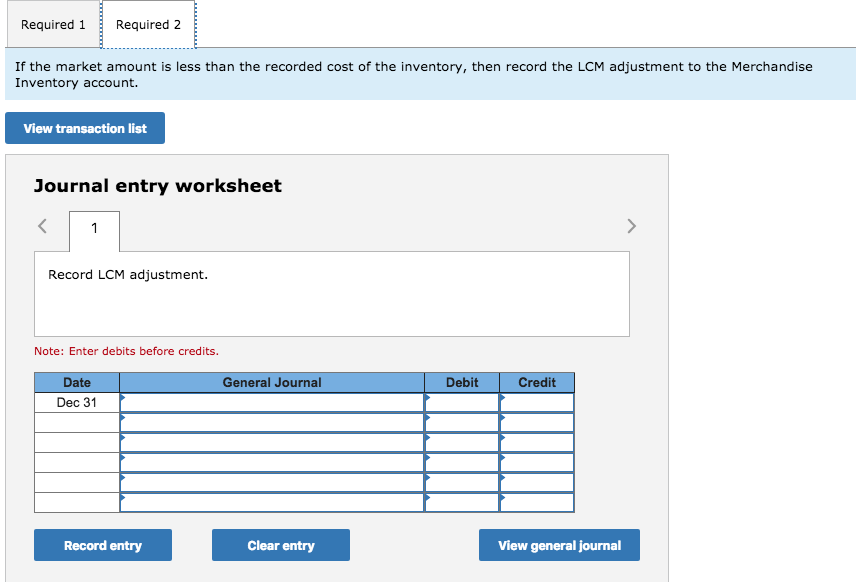Open the account dropdown flag in second journal row
Viewport: 866px width, 582px height.
pyautogui.click(x=124, y=418)
